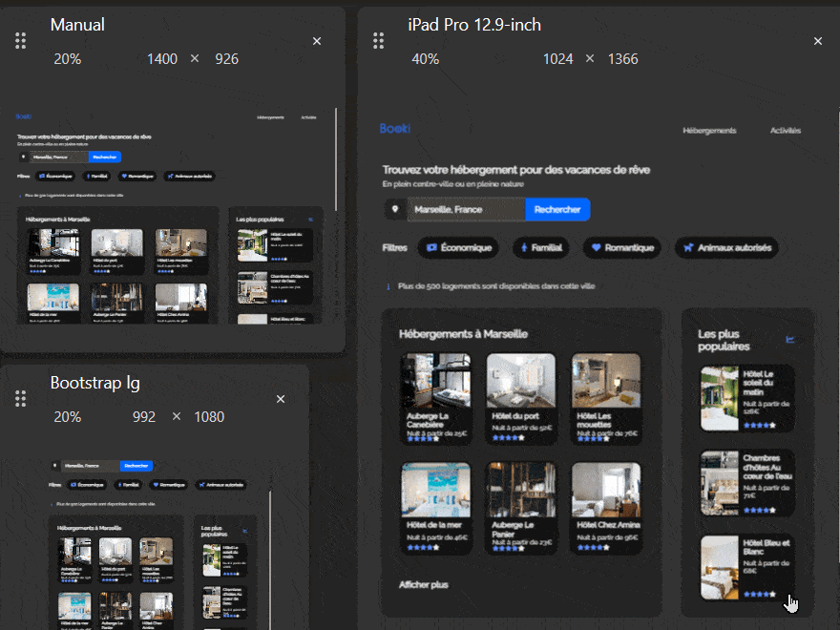Screen dimensions: 840x630
Task: Edit the Bootstrap lg height 1080
Action: (x=209, y=417)
